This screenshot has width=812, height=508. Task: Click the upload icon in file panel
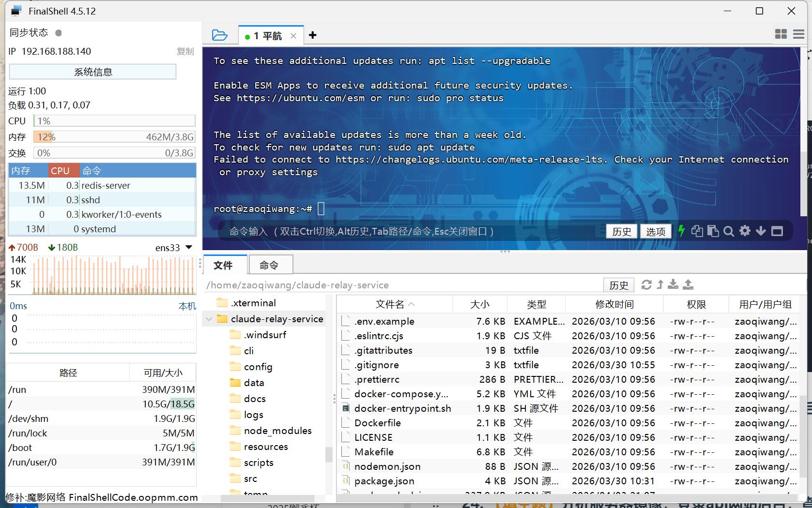pyautogui.click(x=688, y=285)
